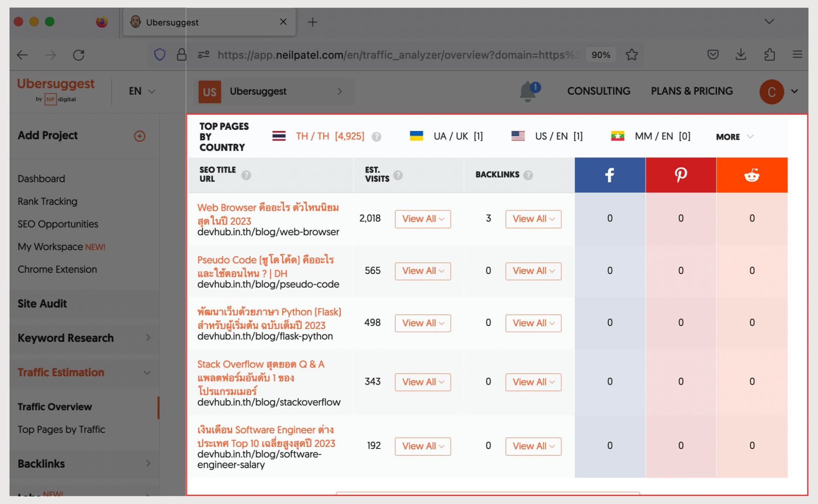Expand backlinks View All for flask-python row
The image size is (818, 504).
point(533,323)
